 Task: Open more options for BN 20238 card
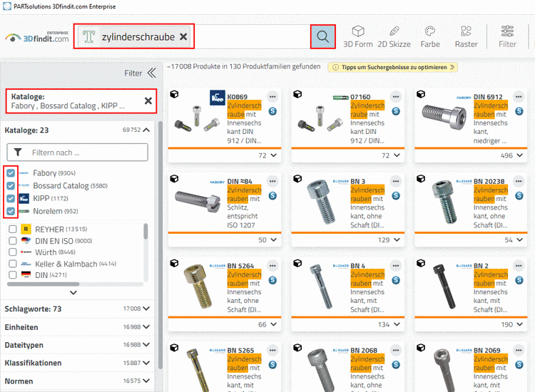coord(519,181)
